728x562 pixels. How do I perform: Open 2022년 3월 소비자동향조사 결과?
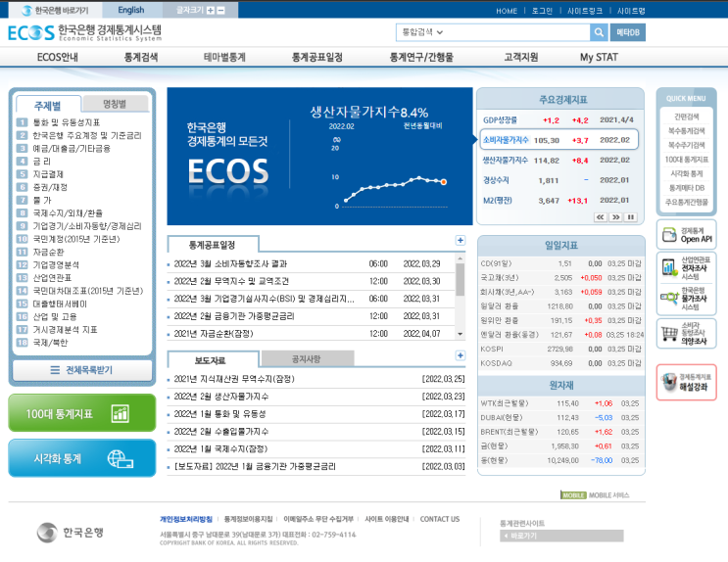point(230,263)
